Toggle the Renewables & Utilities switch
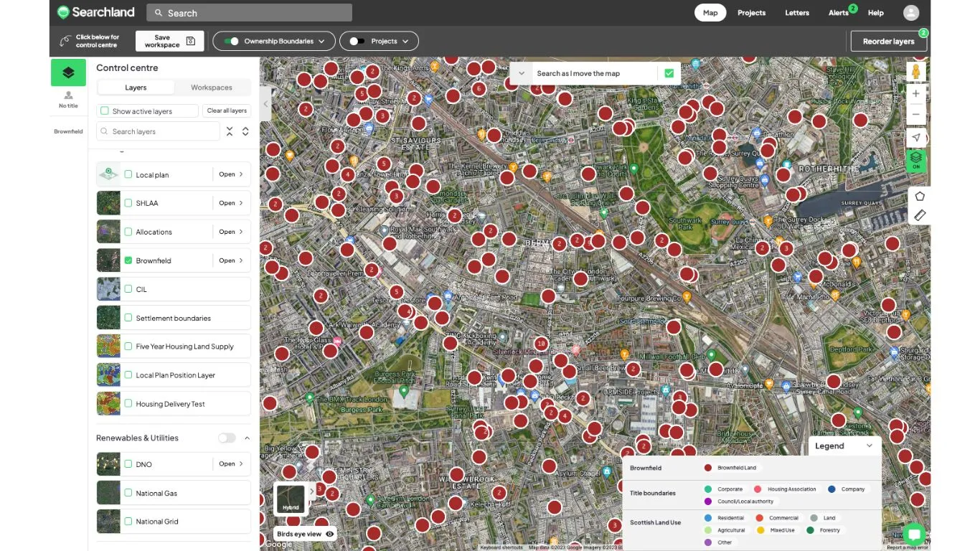This screenshot has width=980, height=551. coord(227,438)
